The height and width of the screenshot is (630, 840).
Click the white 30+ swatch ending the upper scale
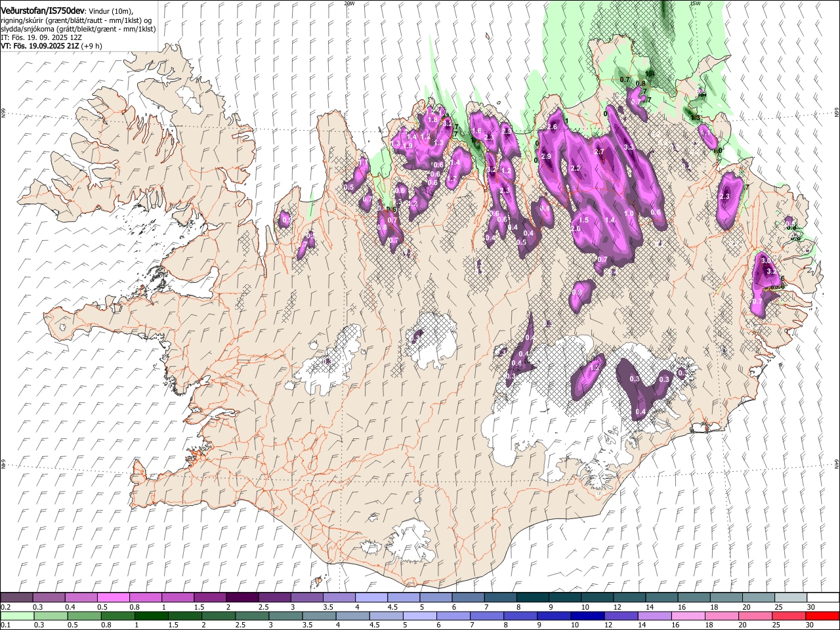tap(822, 597)
